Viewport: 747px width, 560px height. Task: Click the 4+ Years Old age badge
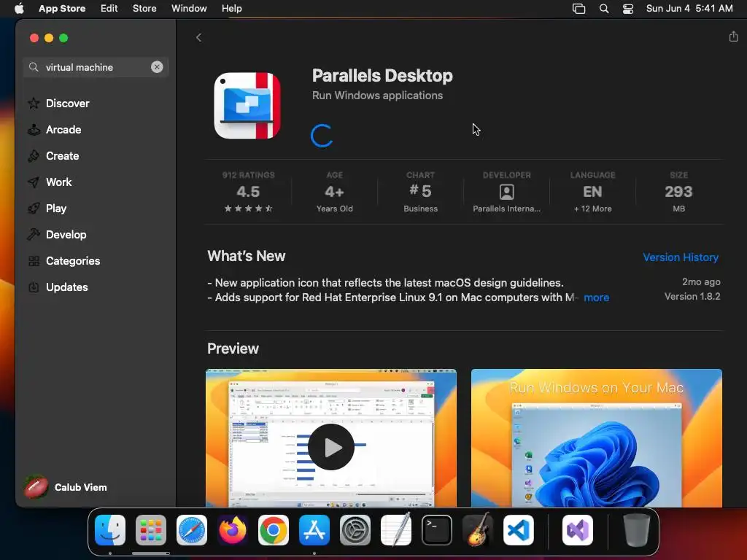334,192
